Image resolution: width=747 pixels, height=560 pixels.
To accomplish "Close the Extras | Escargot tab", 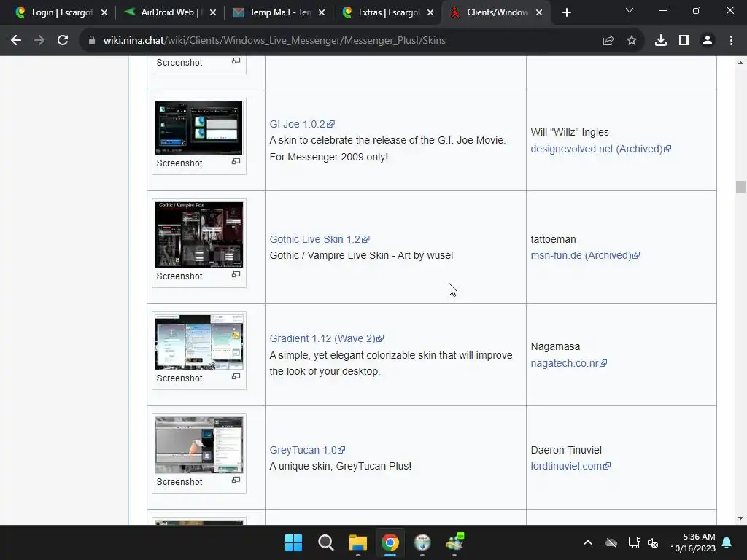I will [430, 12].
